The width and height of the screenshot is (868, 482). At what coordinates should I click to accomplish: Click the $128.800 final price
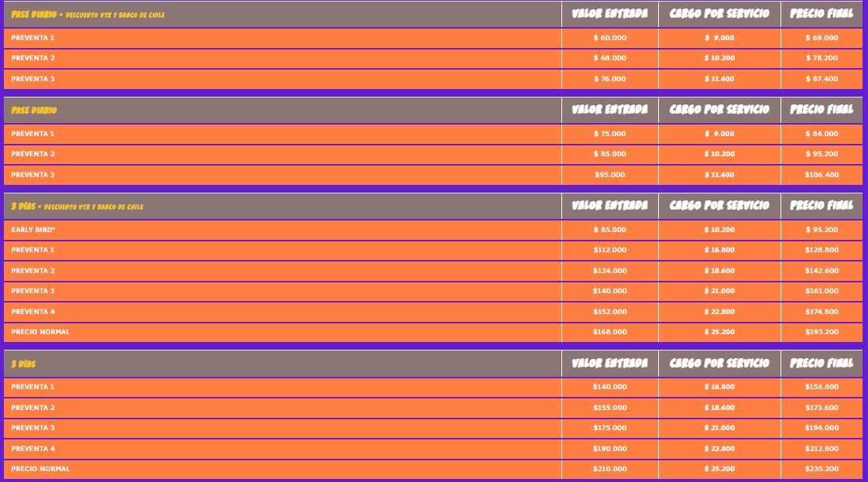point(822,250)
